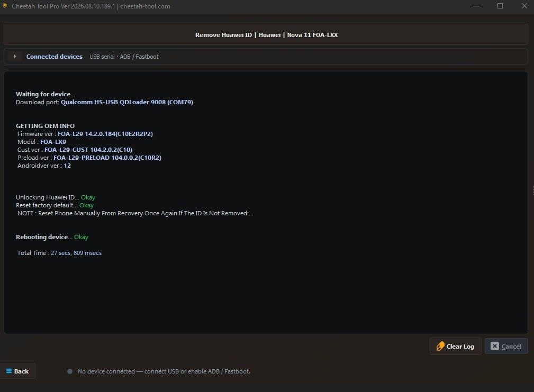Click the 'GETTING OEM INFO' log heading
534x392 pixels.
[45, 126]
